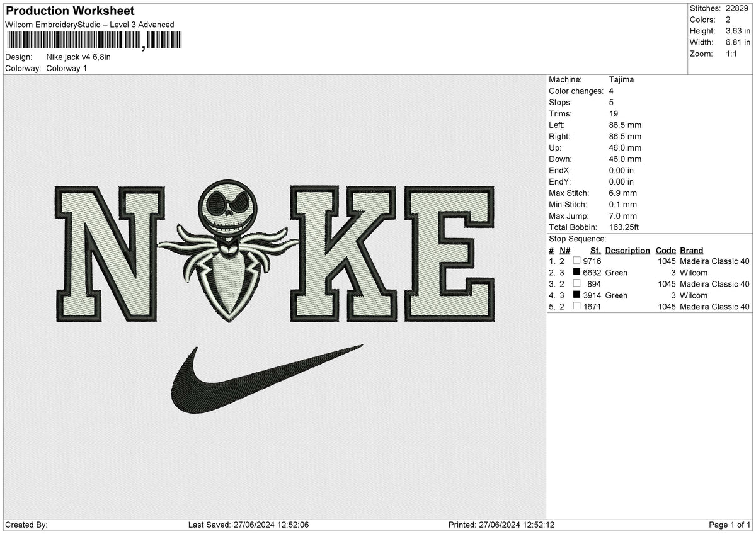Click the white swatch of stop 9716
Image resolution: width=756 pixels, height=534 pixels.
click(576, 261)
